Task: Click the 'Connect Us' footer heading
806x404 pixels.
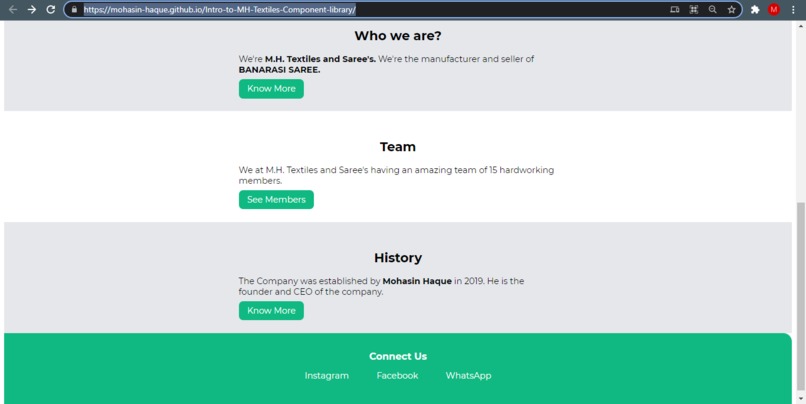Action: coord(398,356)
